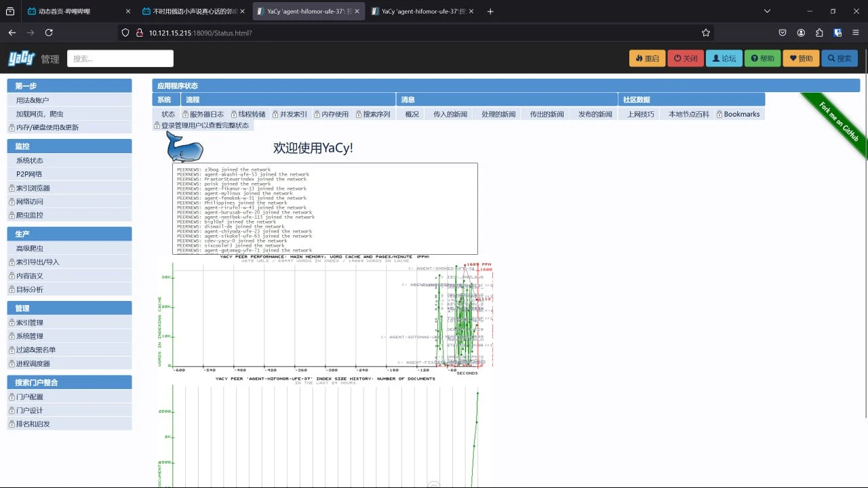Open Firefox View icon left of tabs

(10, 12)
